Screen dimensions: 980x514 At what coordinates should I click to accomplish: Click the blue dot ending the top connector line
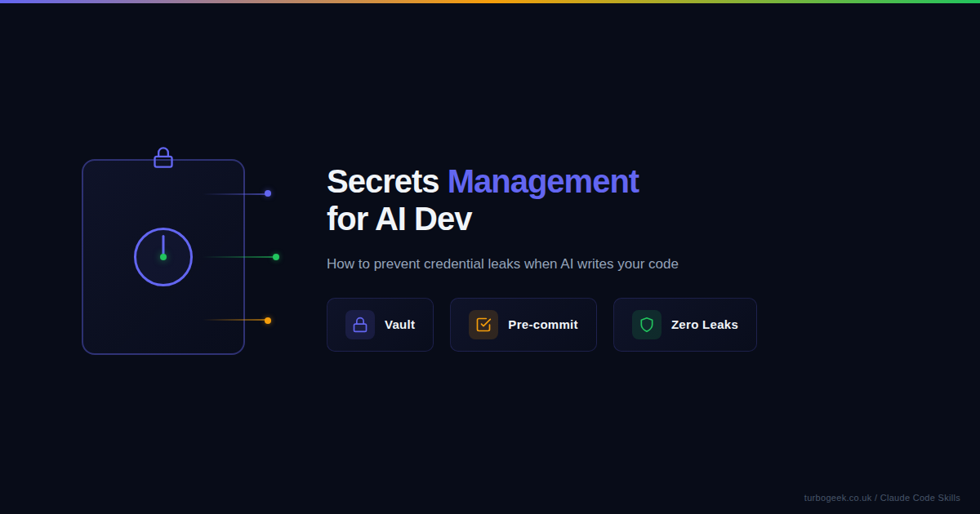pyautogui.click(x=268, y=193)
